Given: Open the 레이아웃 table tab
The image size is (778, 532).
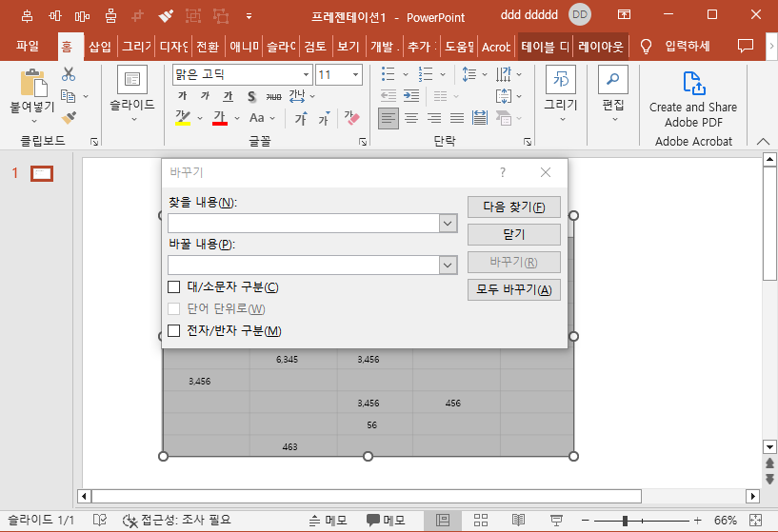Looking at the screenshot, I should point(600,47).
